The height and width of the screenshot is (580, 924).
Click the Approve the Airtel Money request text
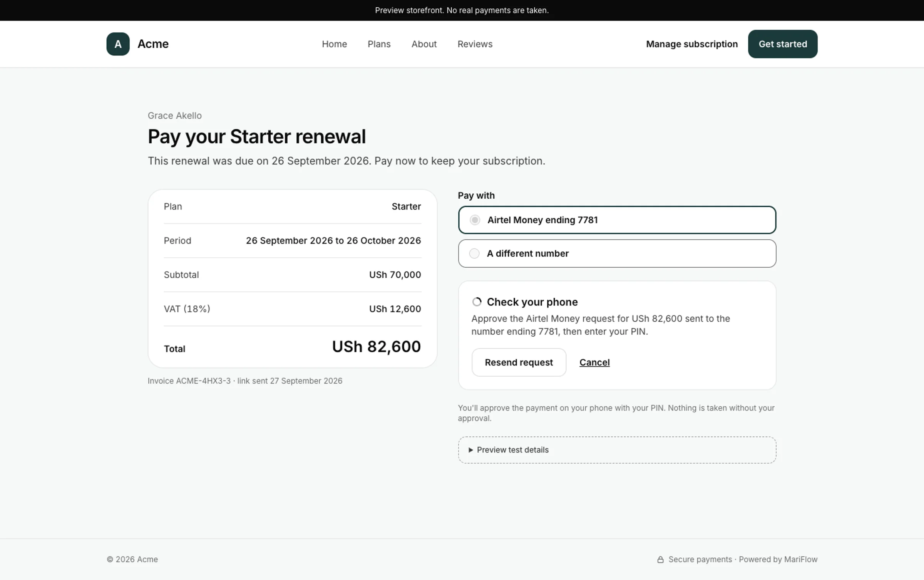(x=601, y=325)
